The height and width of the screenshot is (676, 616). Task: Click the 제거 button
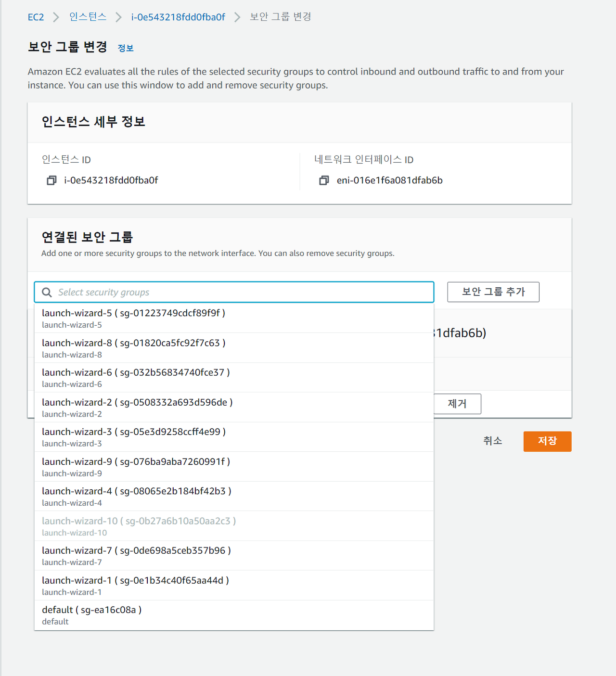[x=457, y=404]
